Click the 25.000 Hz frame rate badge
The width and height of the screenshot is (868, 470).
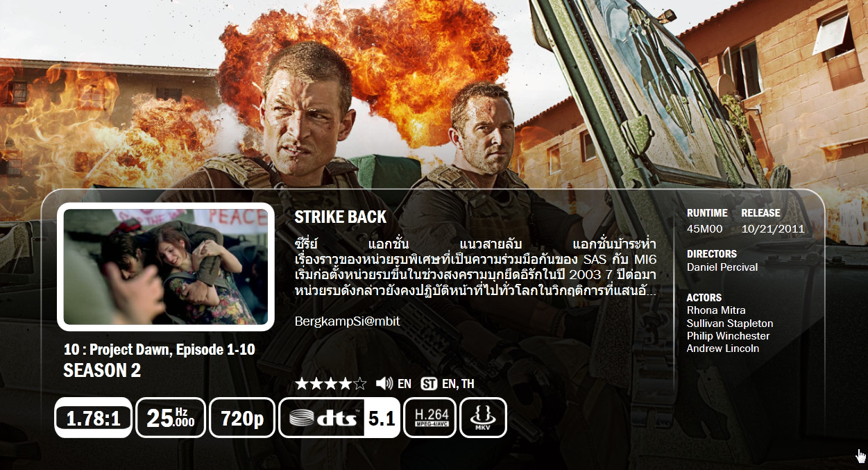pos(171,418)
